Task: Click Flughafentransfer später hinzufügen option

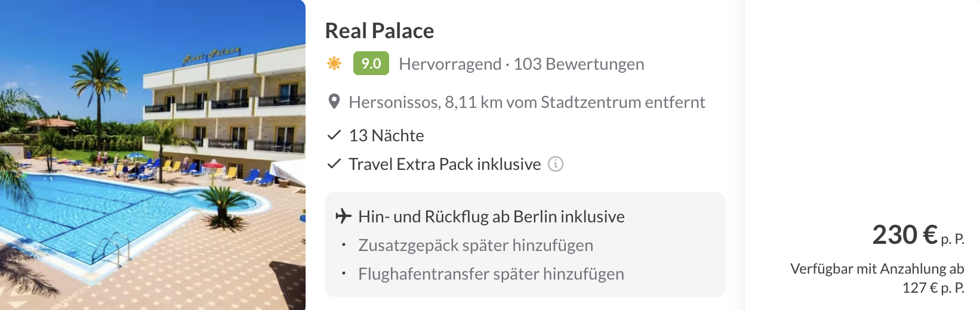Action: (491, 274)
